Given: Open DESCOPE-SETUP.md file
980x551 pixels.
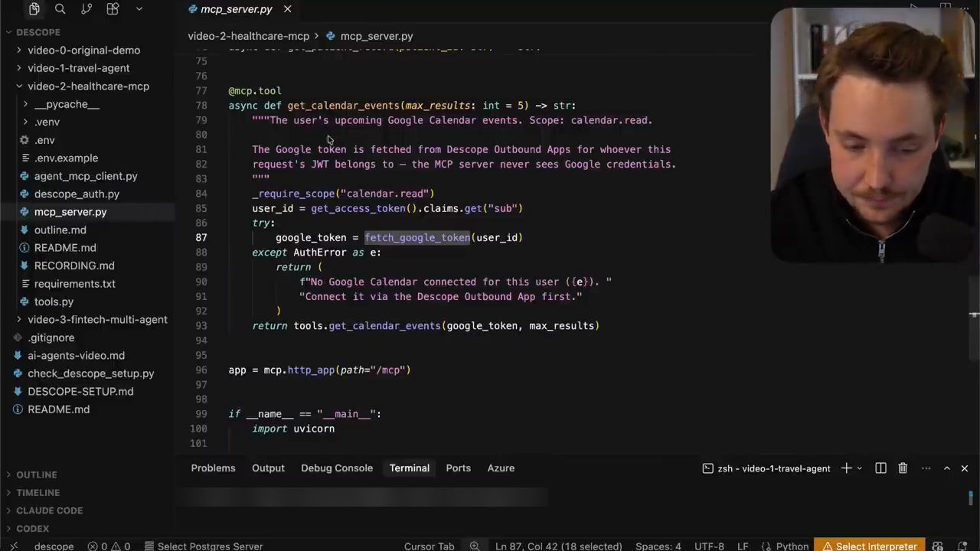Looking at the screenshot, I should 80,392.
